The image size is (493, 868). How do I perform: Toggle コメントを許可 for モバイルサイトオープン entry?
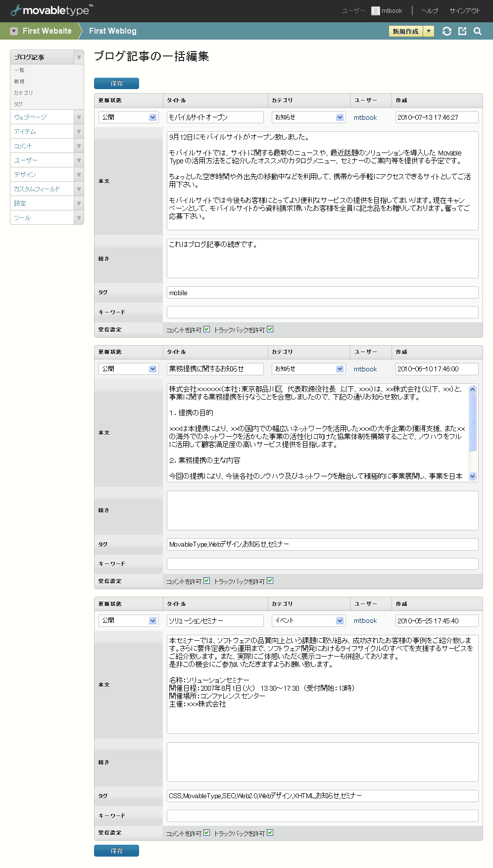click(x=207, y=329)
